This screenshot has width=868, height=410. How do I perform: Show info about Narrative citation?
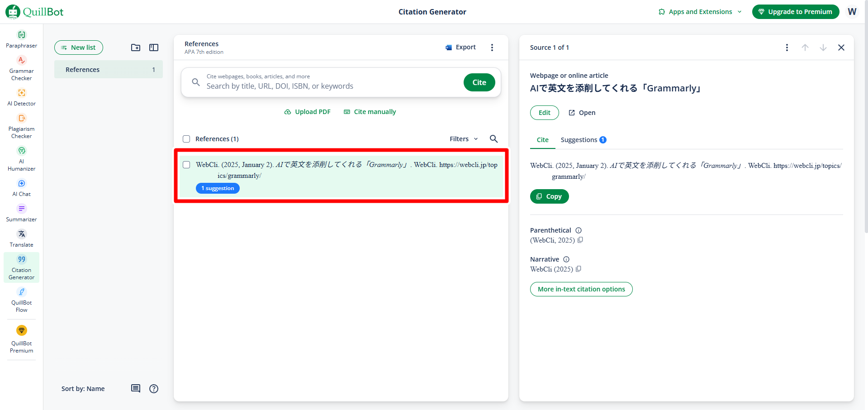point(566,259)
